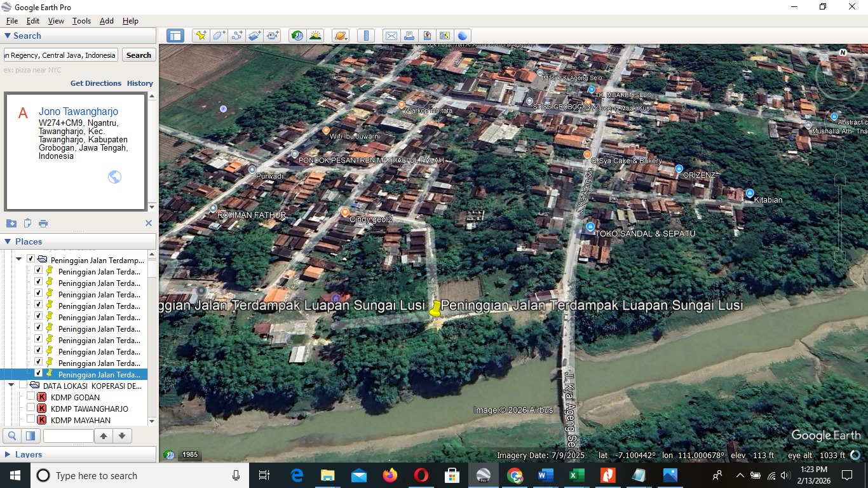Select the Add Image Overlay tool
This screenshot has height=488, width=868.
255,36
